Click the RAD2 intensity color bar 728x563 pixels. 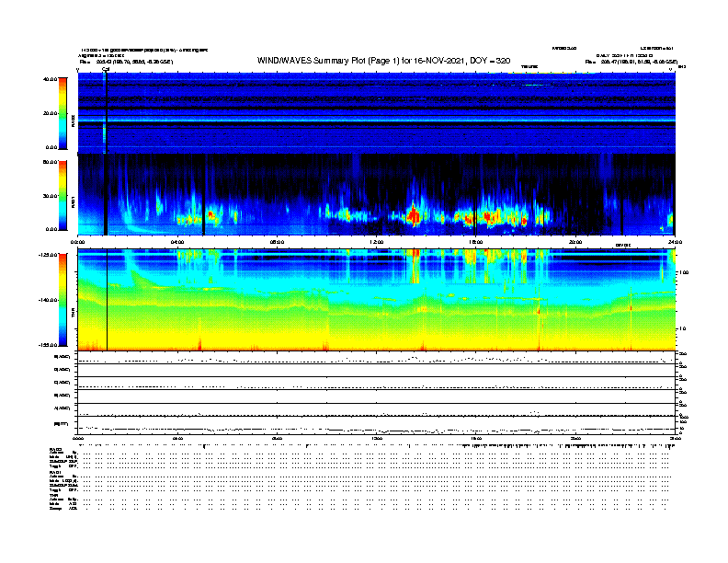point(63,113)
